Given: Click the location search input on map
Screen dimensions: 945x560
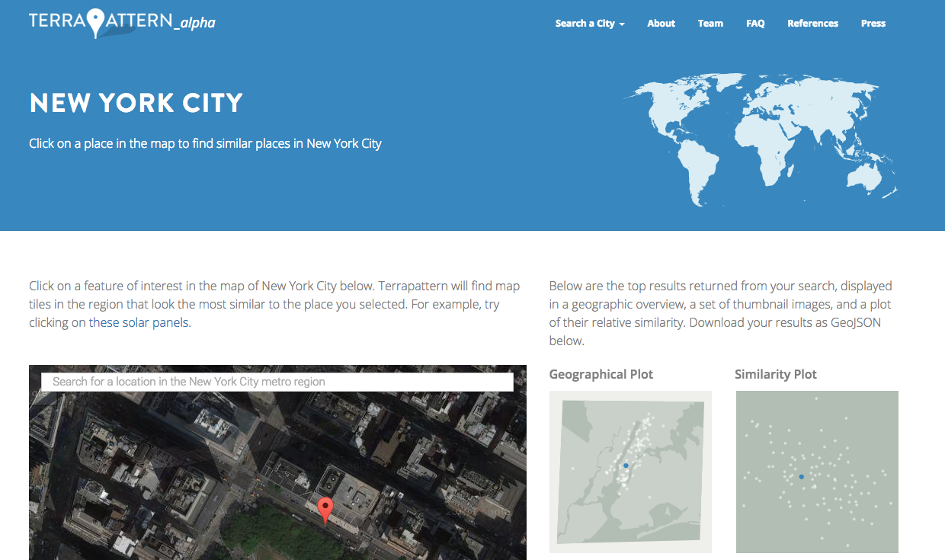Looking at the screenshot, I should (277, 382).
